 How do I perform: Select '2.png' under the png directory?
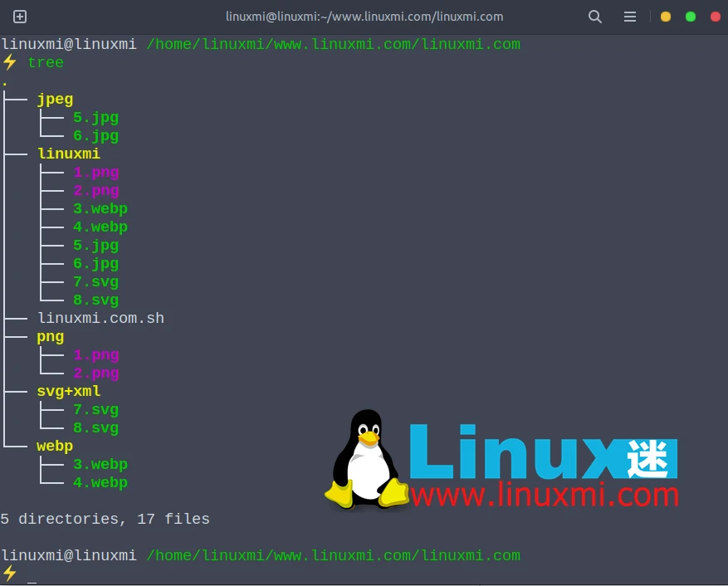96,373
